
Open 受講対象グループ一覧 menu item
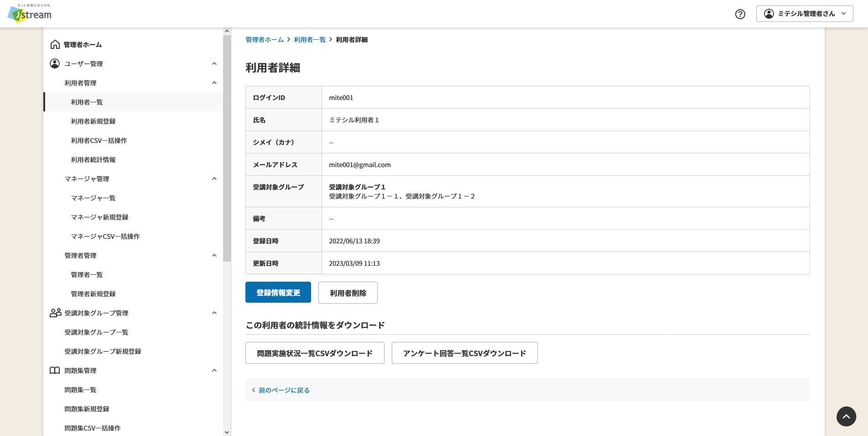click(x=96, y=332)
